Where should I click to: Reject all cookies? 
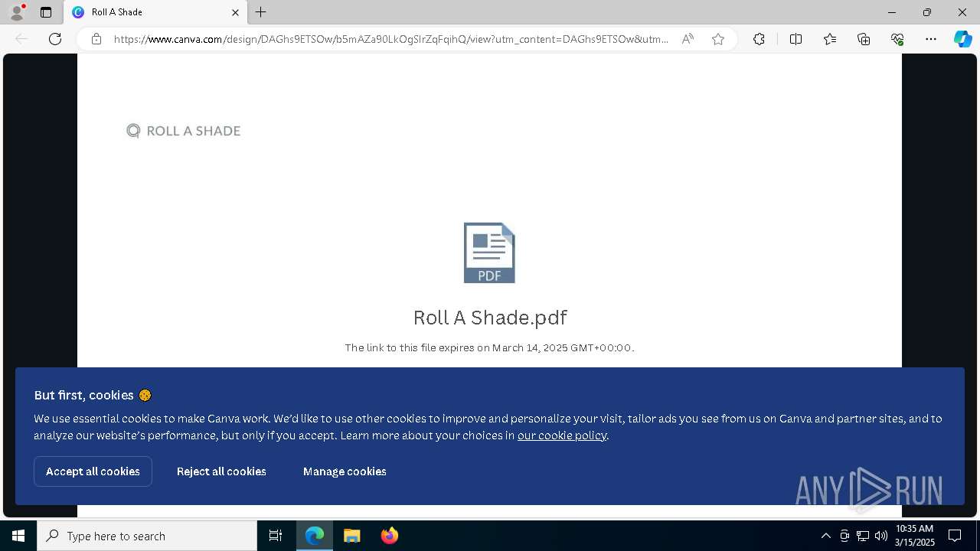(221, 471)
